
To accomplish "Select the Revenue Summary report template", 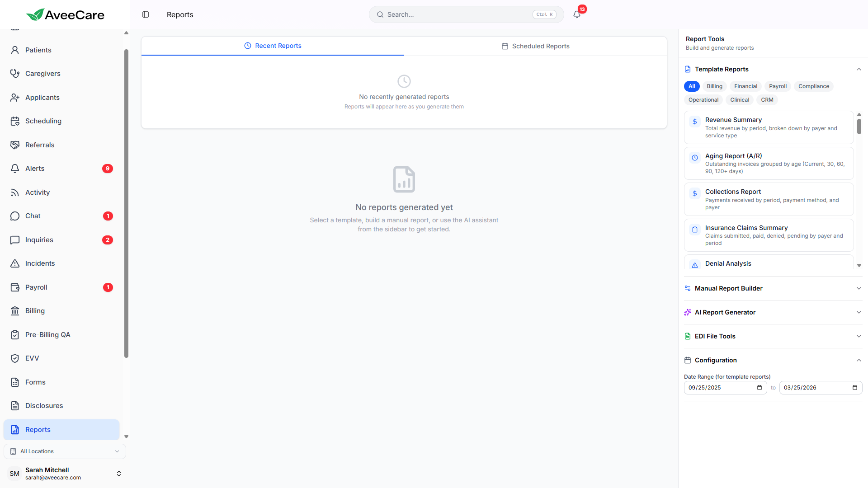I will tap(768, 127).
